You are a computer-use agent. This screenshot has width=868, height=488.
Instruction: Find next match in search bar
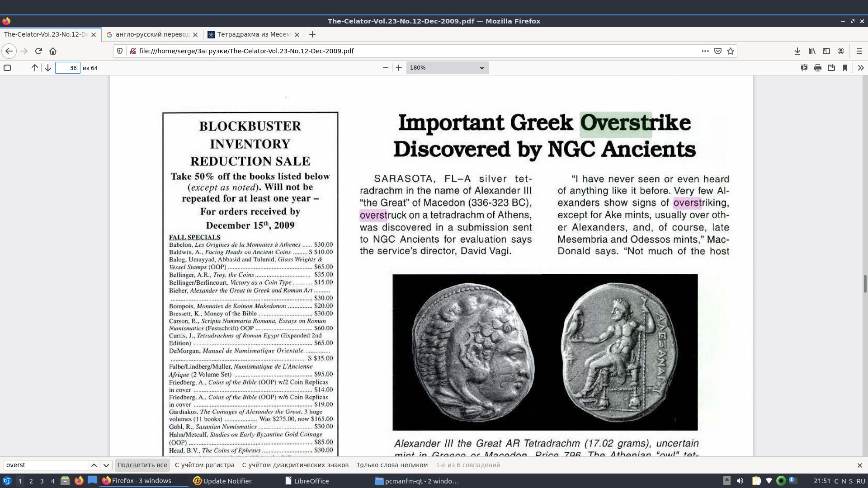click(x=106, y=465)
